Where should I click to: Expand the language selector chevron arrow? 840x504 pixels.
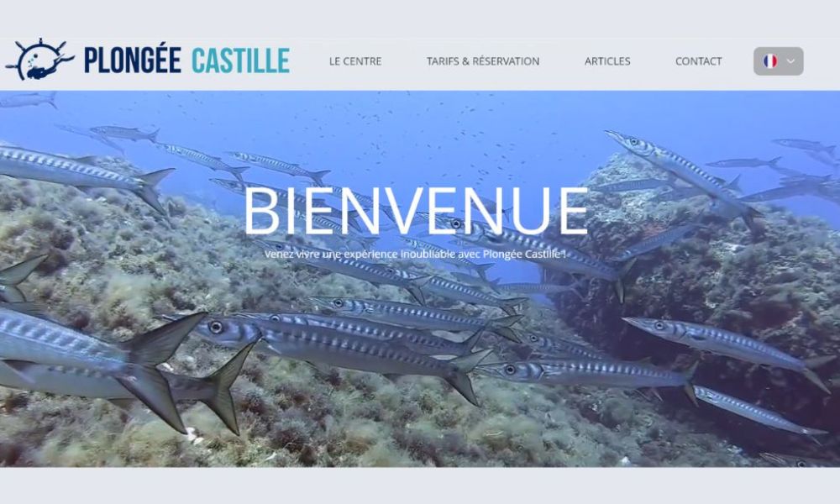[x=790, y=61]
